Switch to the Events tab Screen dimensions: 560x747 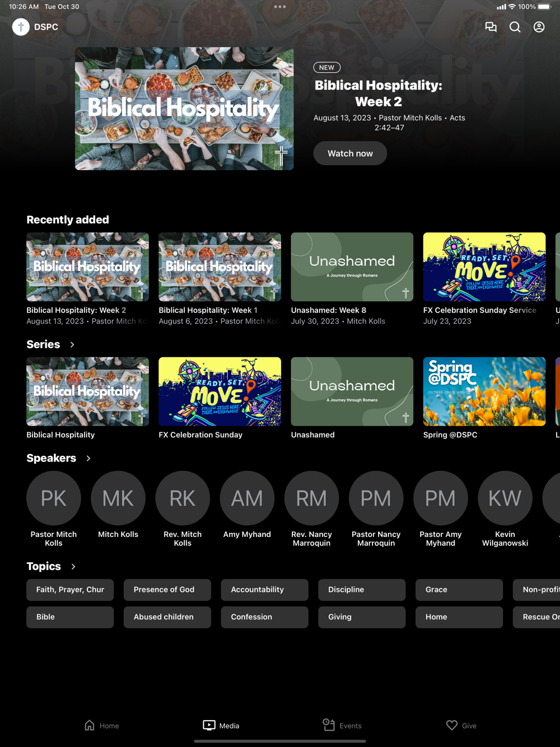342,726
